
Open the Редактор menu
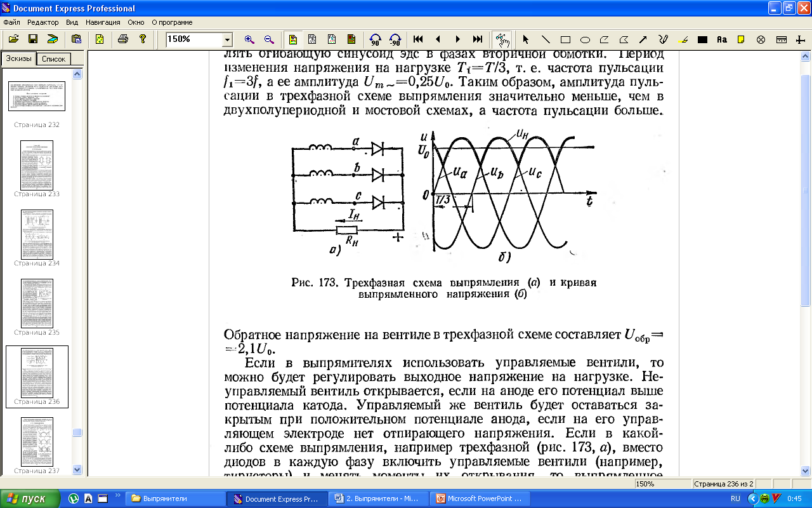tap(43, 22)
